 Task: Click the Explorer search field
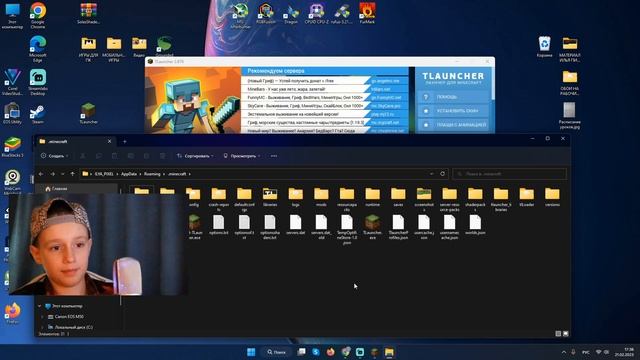[509, 174]
